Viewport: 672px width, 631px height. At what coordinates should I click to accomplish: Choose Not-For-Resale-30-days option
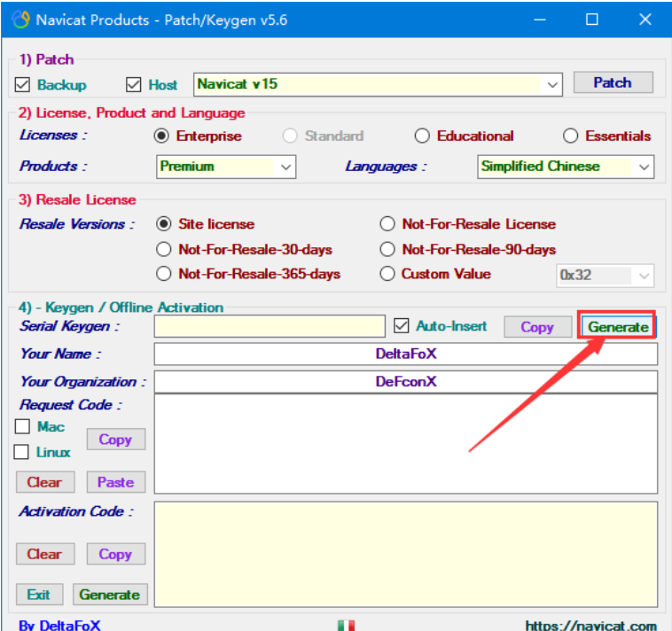[x=164, y=249]
